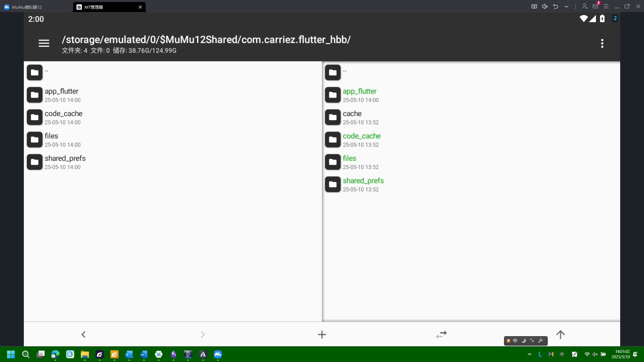Viewport: 644px width, 362px height.
Task: Open code_cache folder in left pane
Action: point(173,117)
